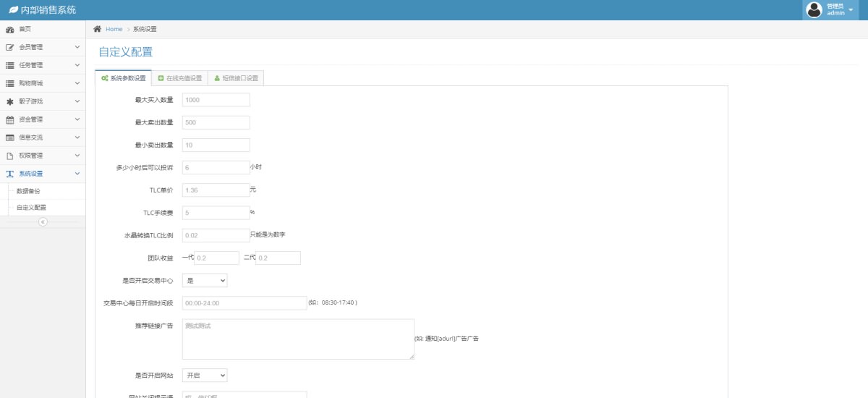Click the 内部销售系统 title text
Viewport: 868px width, 398px height.
(48, 10)
